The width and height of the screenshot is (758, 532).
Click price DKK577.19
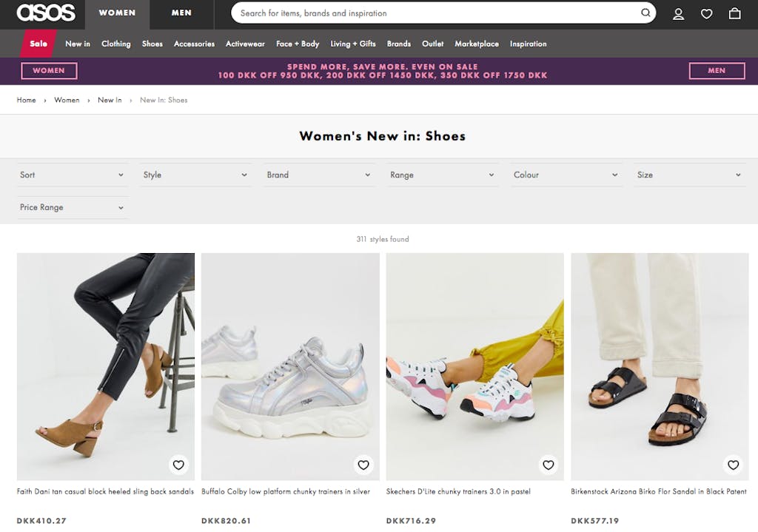594,521
